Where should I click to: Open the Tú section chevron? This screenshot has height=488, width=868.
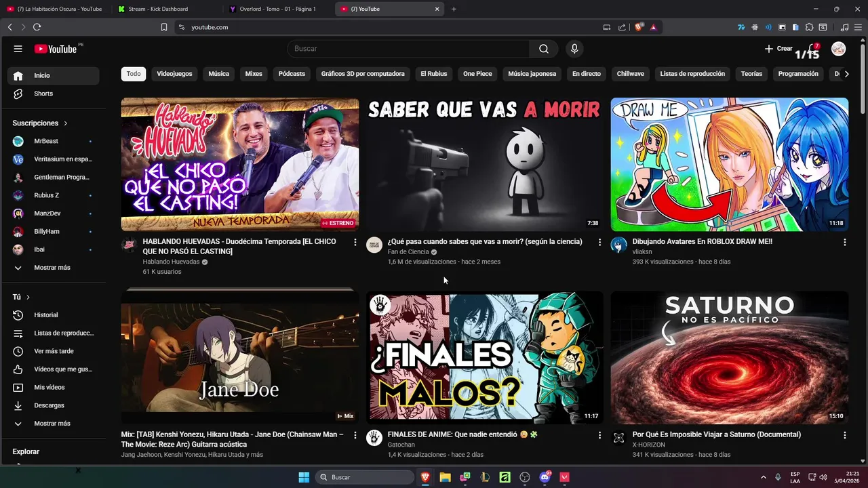pyautogui.click(x=28, y=298)
